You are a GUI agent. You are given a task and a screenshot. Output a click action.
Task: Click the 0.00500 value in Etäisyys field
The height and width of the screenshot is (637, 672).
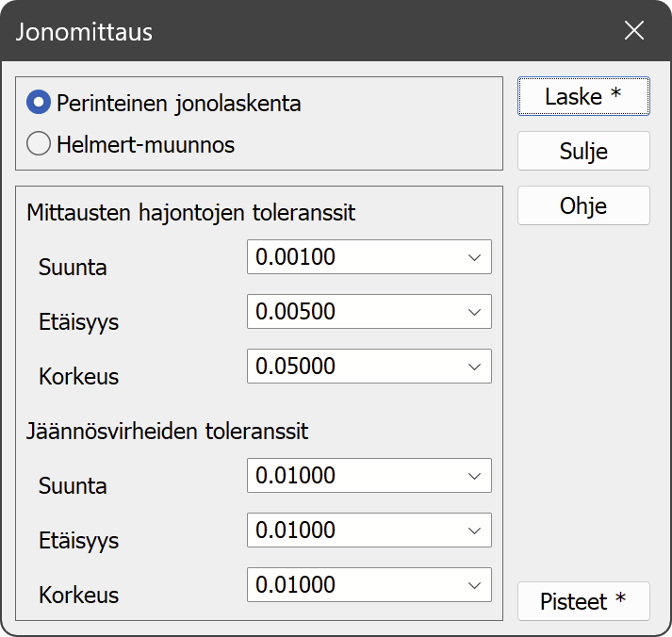[x=296, y=312]
